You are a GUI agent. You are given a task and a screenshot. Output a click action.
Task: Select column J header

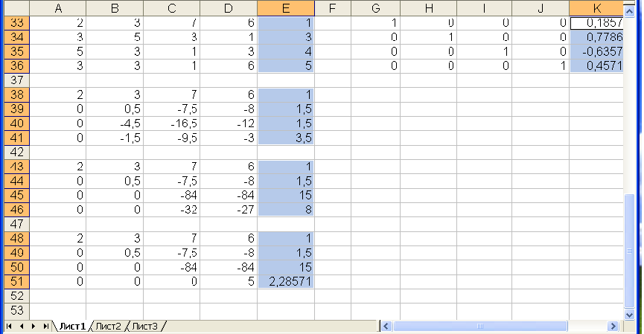tap(541, 8)
